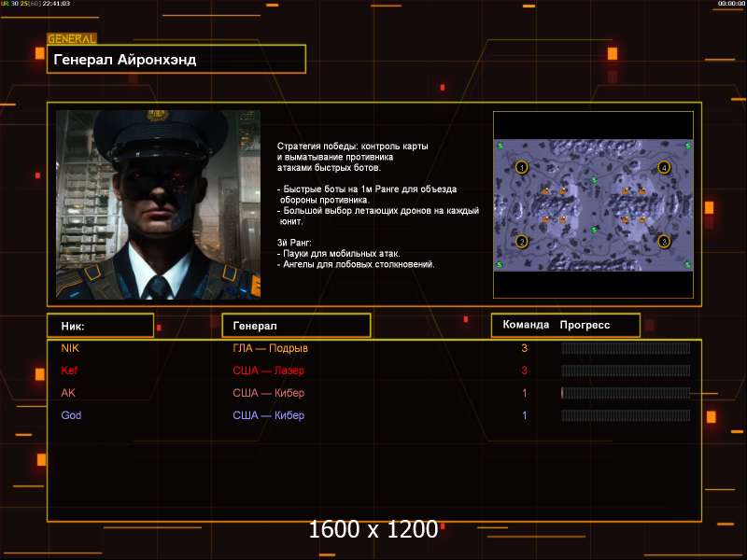Viewport: 747px width, 560px height.
Task: Click God's "США — Кибер" general entry
Action: click(268, 415)
